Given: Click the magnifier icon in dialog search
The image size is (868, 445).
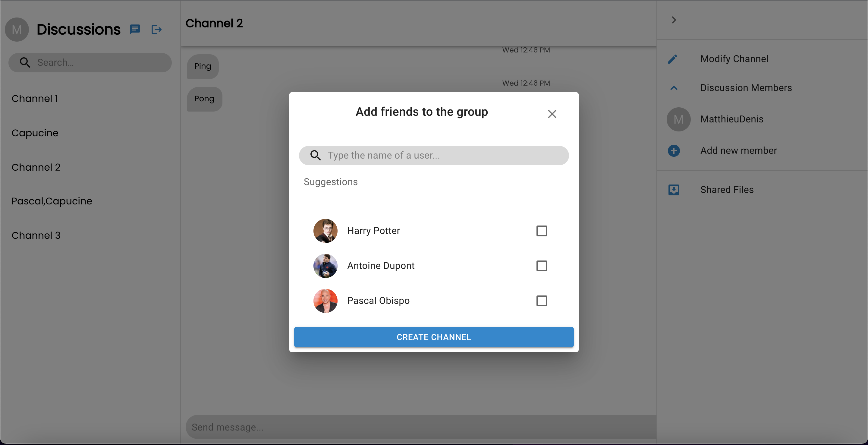Looking at the screenshot, I should [x=315, y=155].
